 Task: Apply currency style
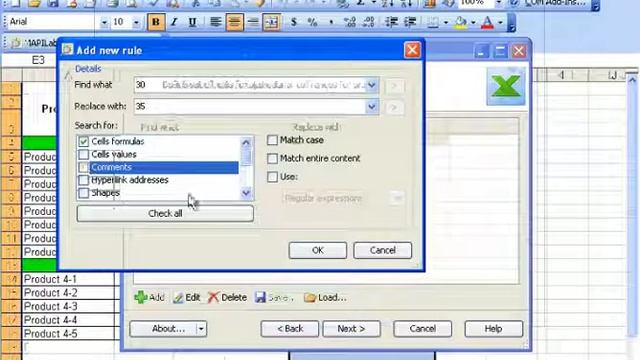[x=293, y=22]
